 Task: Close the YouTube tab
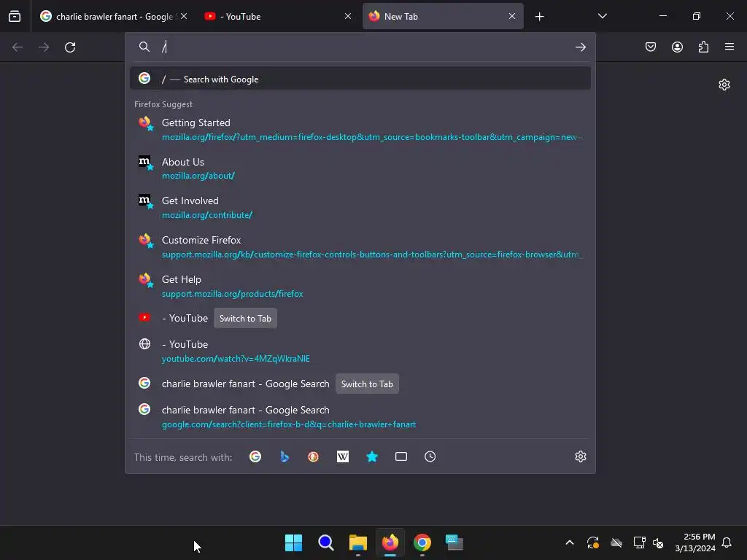tap(348, 16)
